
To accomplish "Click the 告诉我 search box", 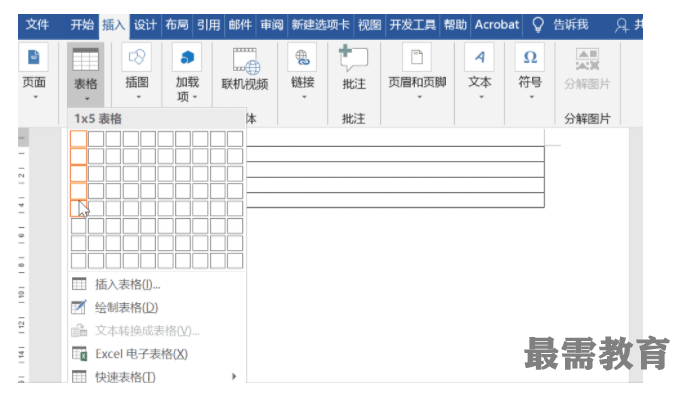I will [570, 25].
